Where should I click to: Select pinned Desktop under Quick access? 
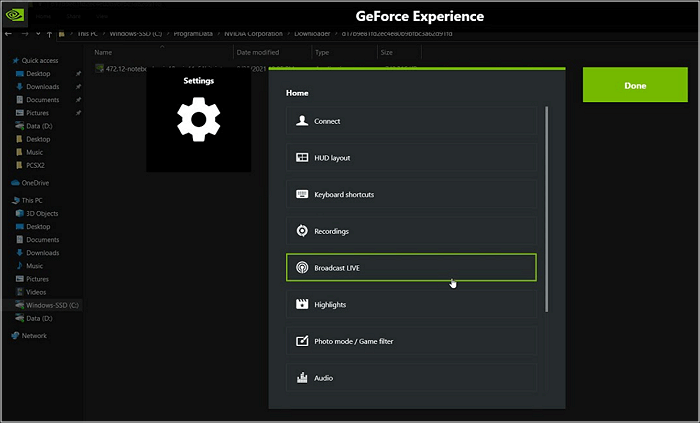pyautogui.click(x=38, y=74)
